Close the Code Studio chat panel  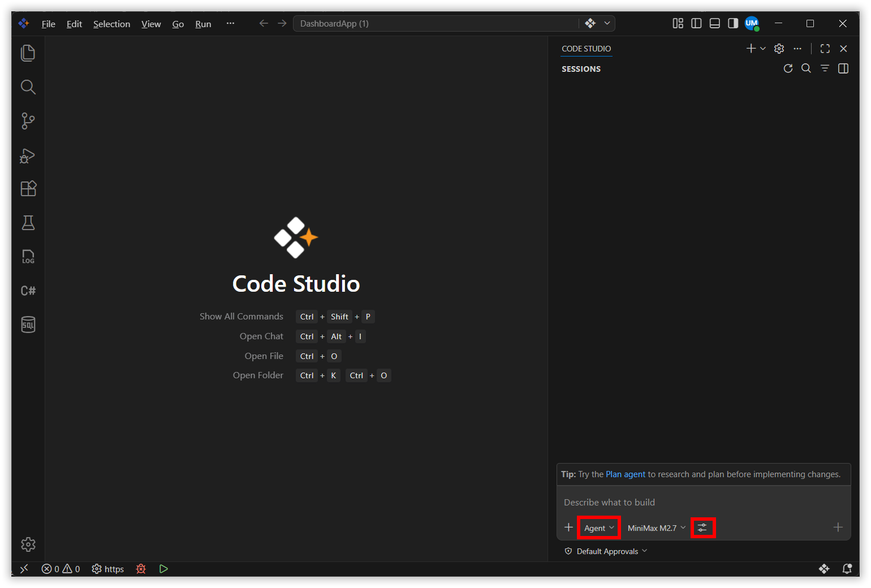(x=843, y=49)
